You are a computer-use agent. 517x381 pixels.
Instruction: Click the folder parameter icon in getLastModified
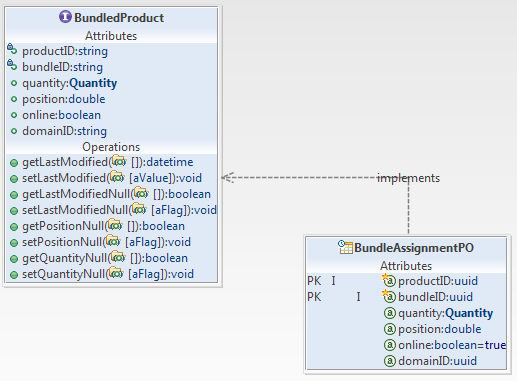[x=119, y=161]
